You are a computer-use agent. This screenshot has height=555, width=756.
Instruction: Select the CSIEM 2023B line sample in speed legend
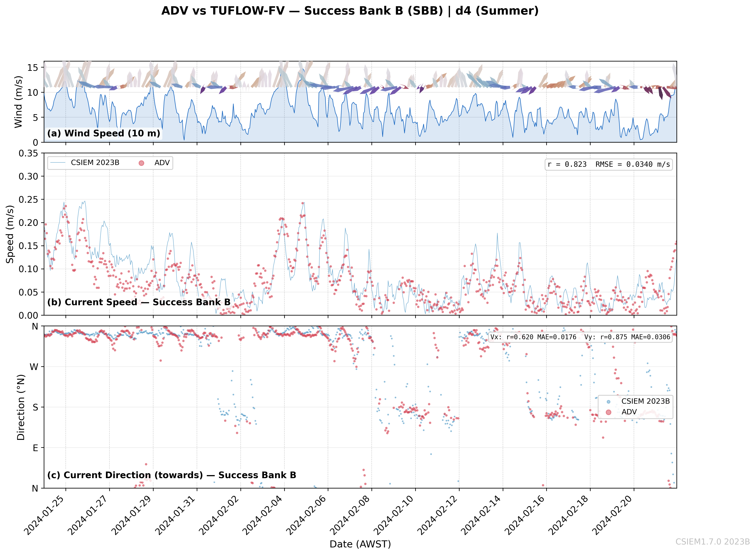58,163
